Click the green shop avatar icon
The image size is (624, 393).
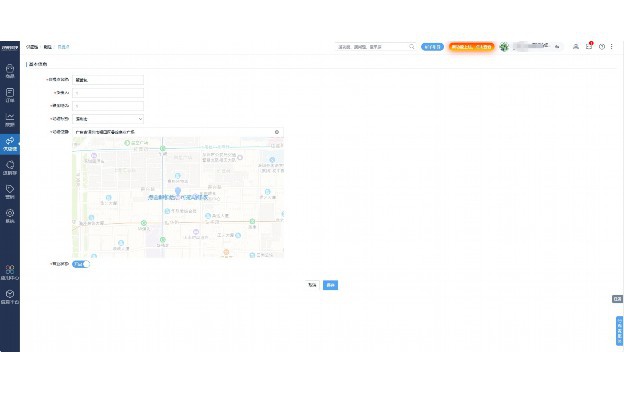tap(504, 47)
